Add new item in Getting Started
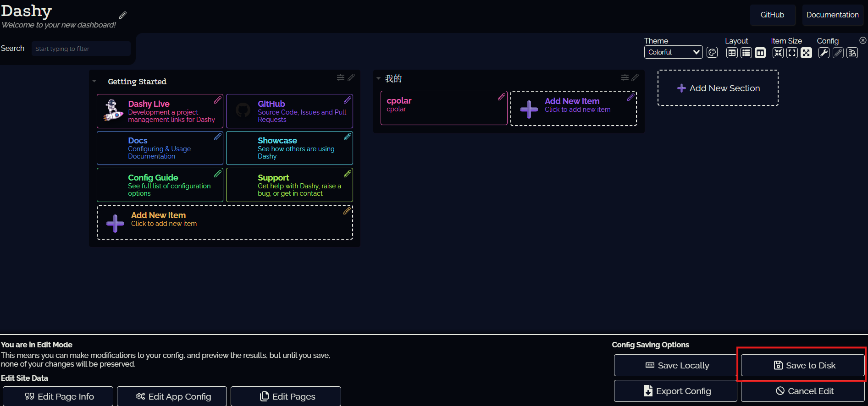The image size is (868, 406). 225,222
